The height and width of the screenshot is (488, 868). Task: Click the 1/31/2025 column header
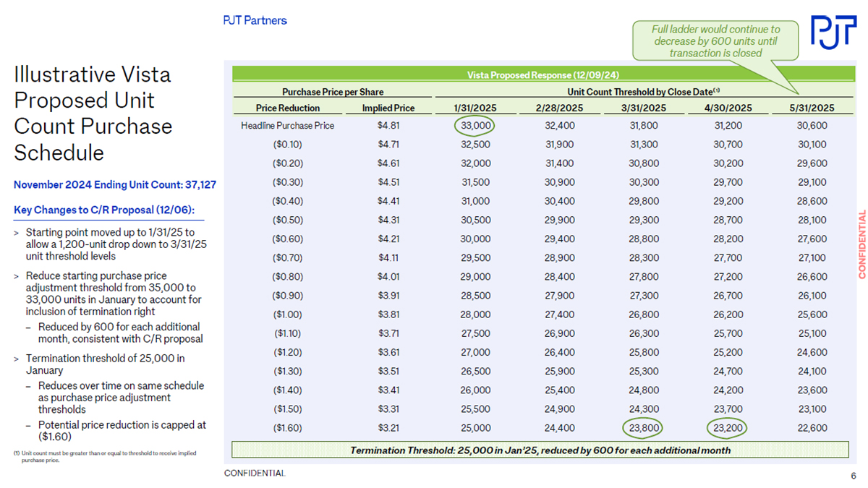(x=476, y=108)
